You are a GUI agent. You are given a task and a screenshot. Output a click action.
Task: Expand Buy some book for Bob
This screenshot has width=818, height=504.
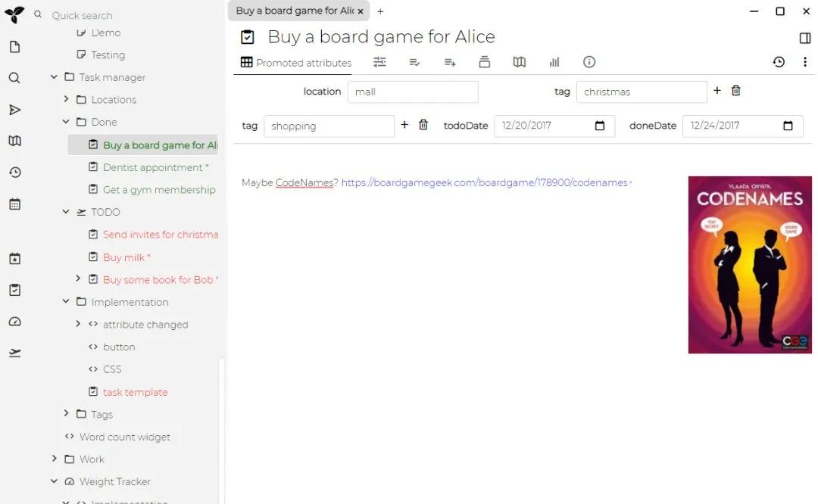click(78, 278)
